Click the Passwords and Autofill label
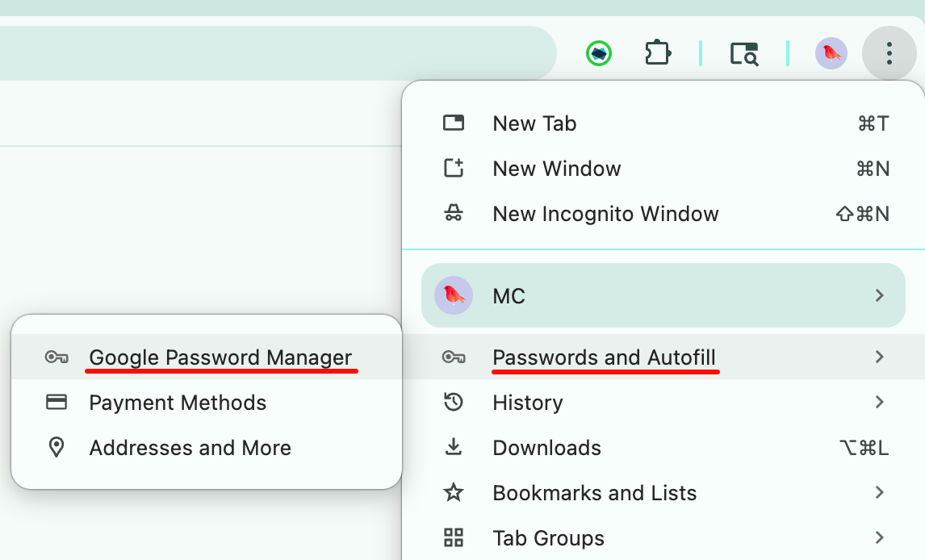 click(x=604, y=357)
